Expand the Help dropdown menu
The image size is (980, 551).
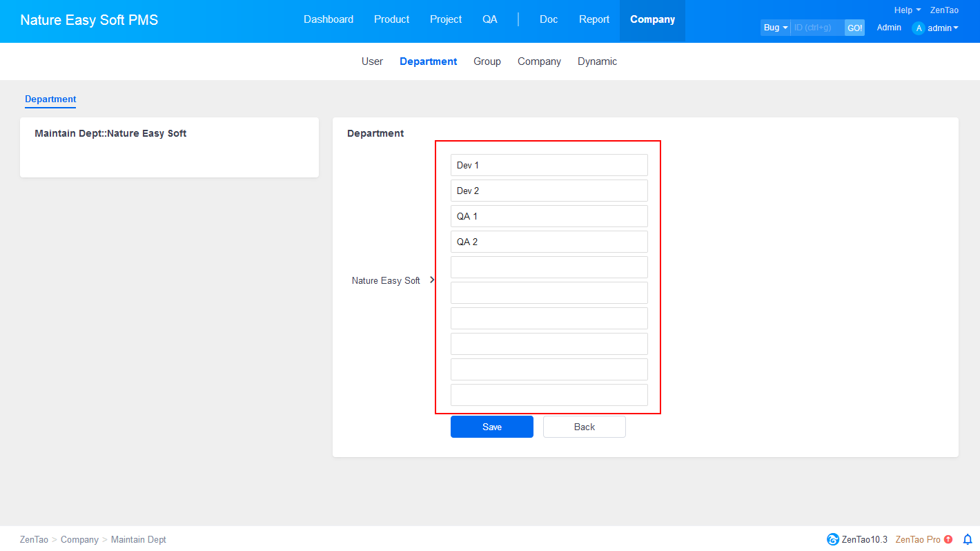tap(907, 10)
